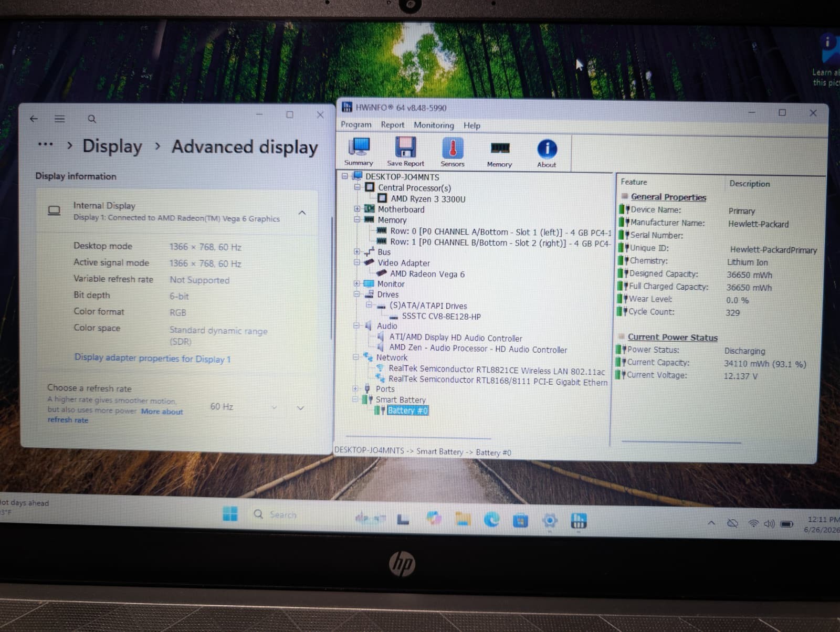840x632 pixels.
Task: Expand the Monitor tree node
Action: [357, 283]
